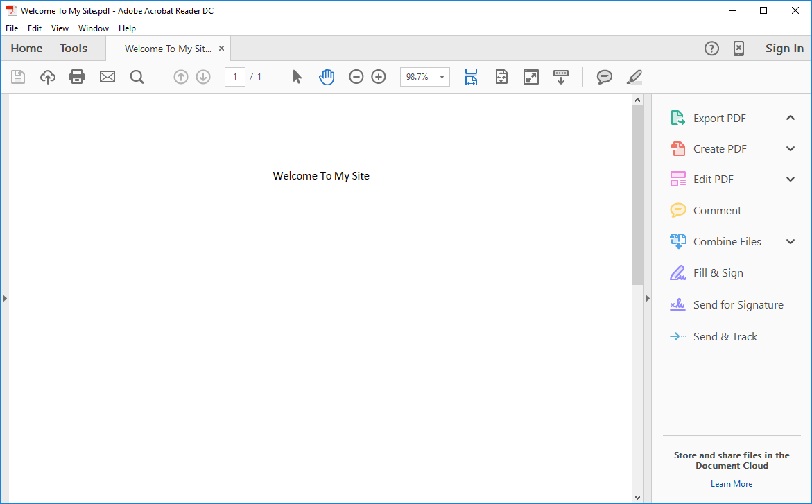Upload the file to Document Cloud
The width and height of the screenshot is (812, 504).
(x=47, y=76)
